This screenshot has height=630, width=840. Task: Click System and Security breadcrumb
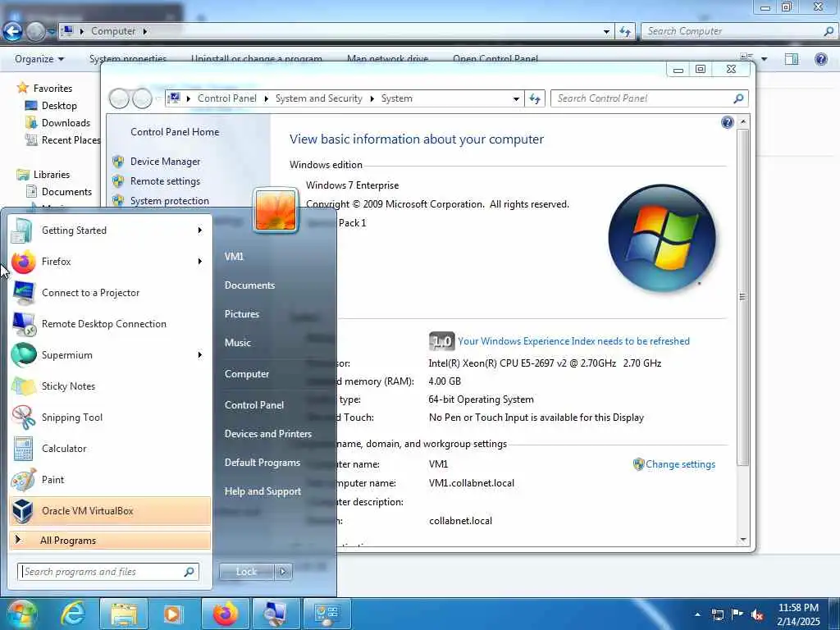(x=319, y=98)
